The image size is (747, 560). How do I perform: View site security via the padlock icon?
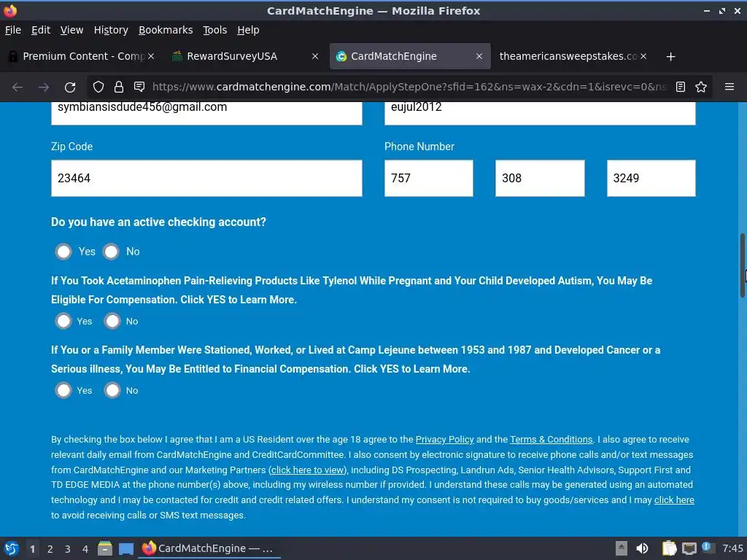point(119,87)
